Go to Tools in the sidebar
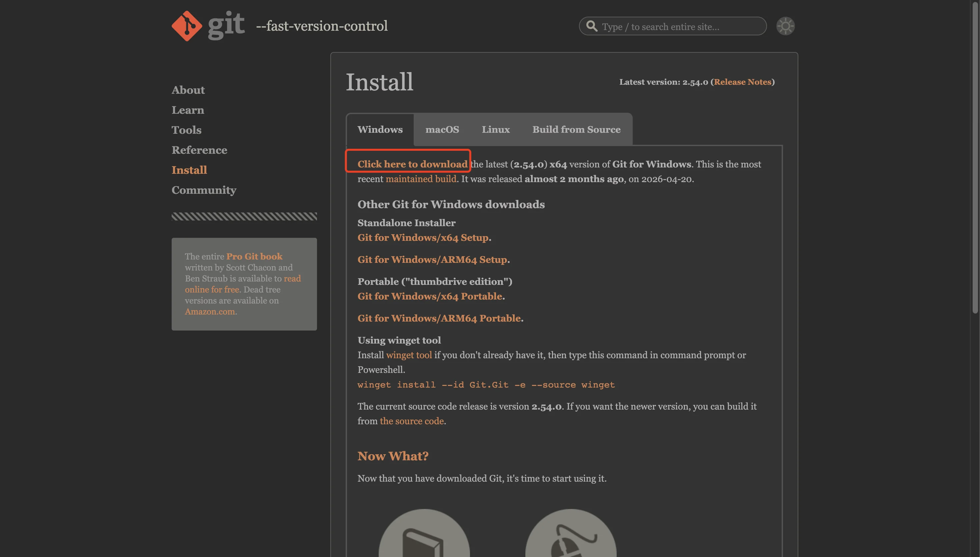This screenshot has height=557, width=980. pyautogui.click(x=186, y=130)
